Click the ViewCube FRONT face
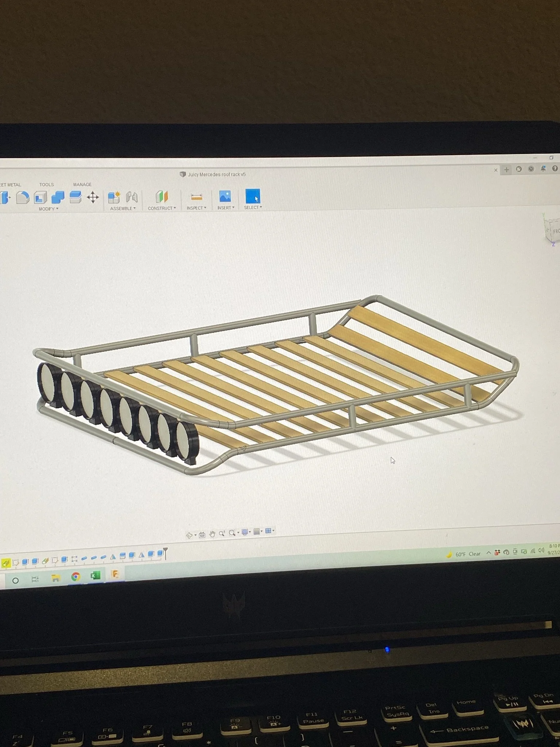 (x=555, y=231)
